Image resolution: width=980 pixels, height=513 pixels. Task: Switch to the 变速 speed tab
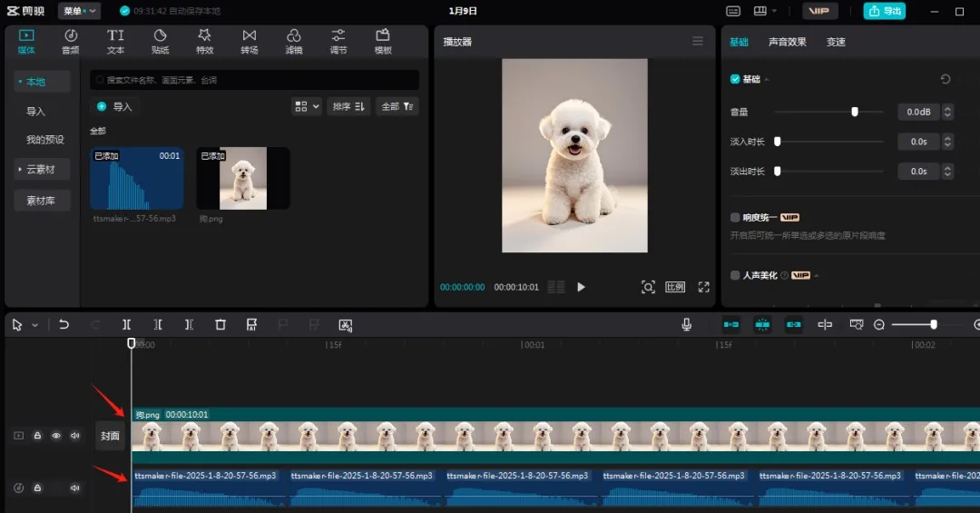836,42
